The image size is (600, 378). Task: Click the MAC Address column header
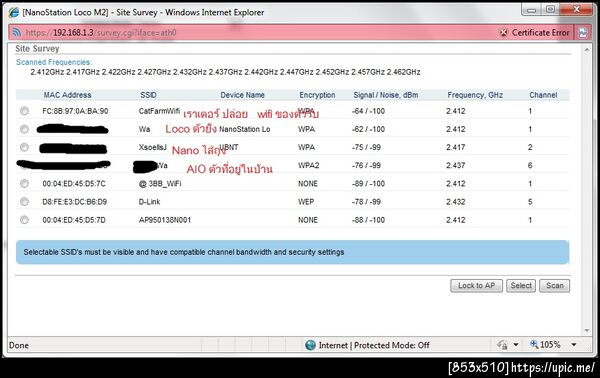click(x=67, y=95)
